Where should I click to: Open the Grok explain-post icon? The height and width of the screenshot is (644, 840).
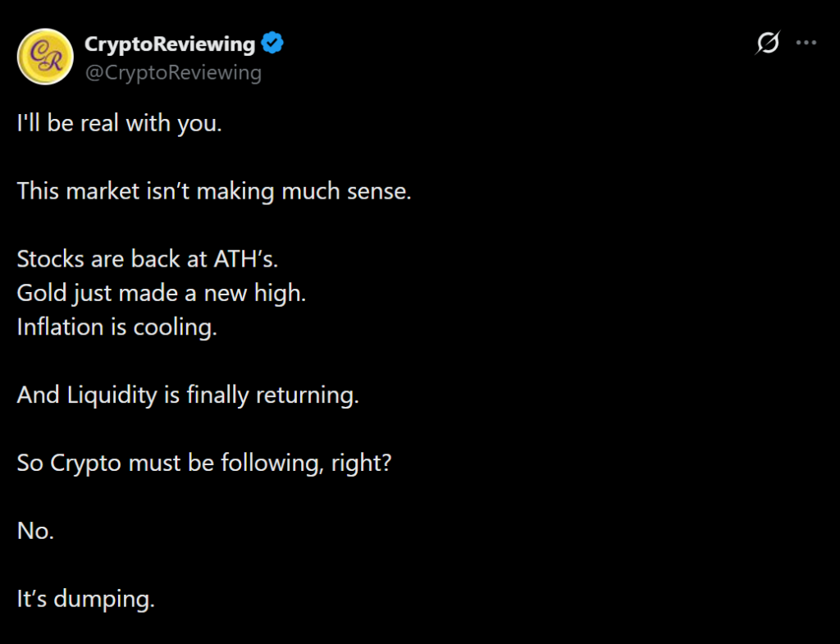pos(767,43)
